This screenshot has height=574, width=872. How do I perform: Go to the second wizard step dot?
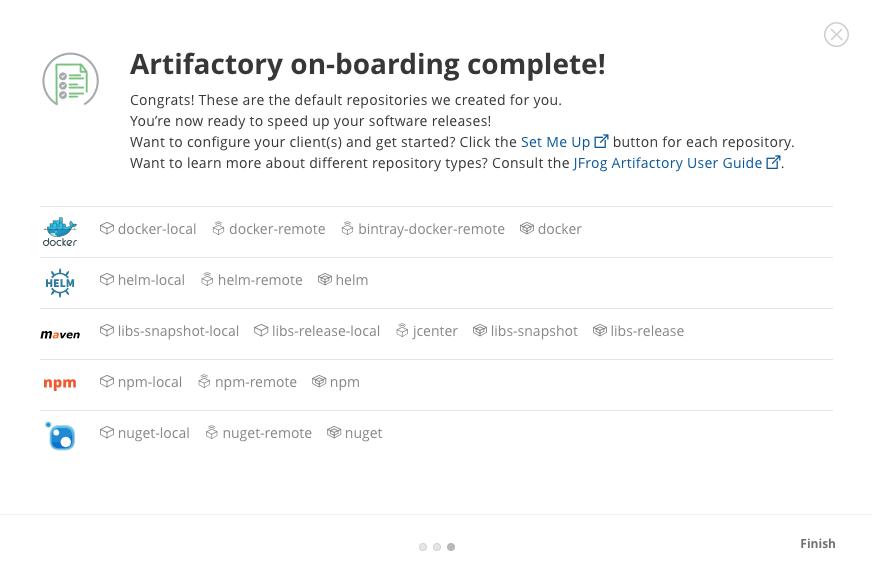point(437,547)
